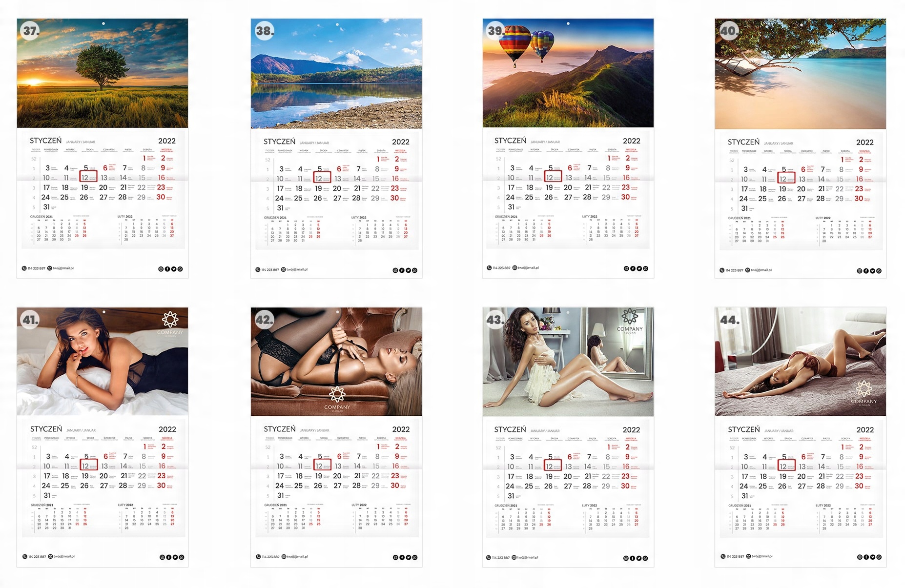Click the STYCZEŃ heading on calendar 39
905x588 pixels.
pyautogui.click(x=511, y=141)
